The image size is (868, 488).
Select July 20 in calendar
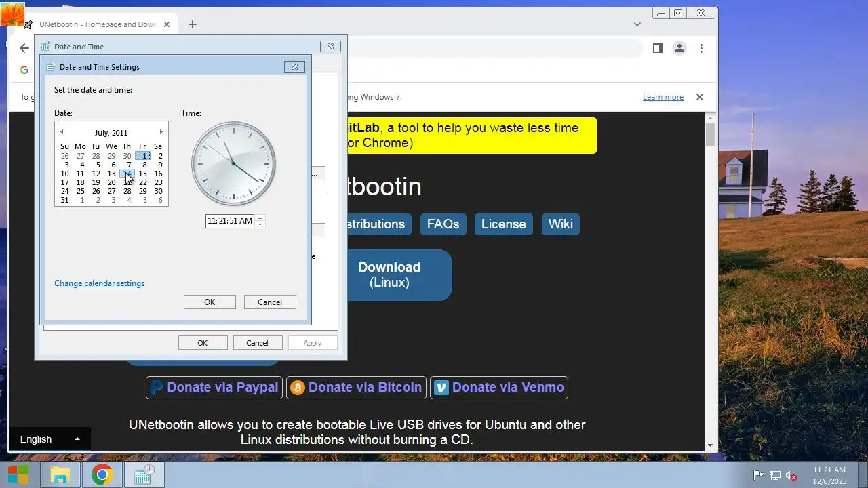point(111,182)
